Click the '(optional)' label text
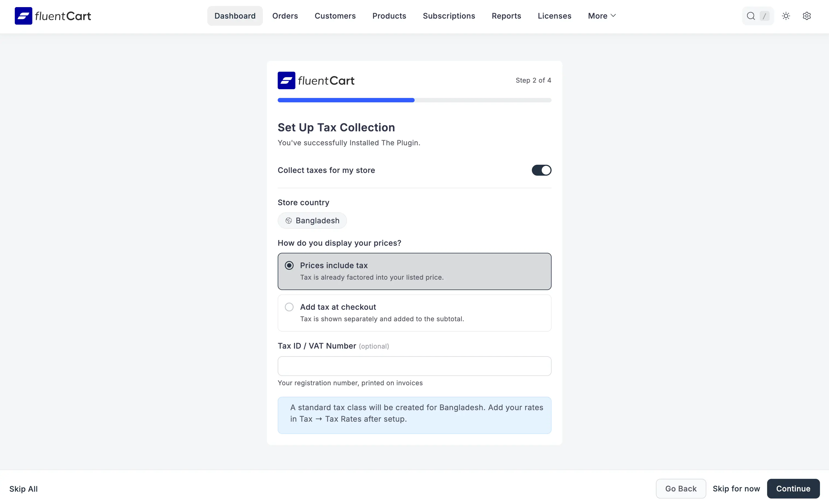This screenshot has height=504, width=829. click(x=374, y=346)
